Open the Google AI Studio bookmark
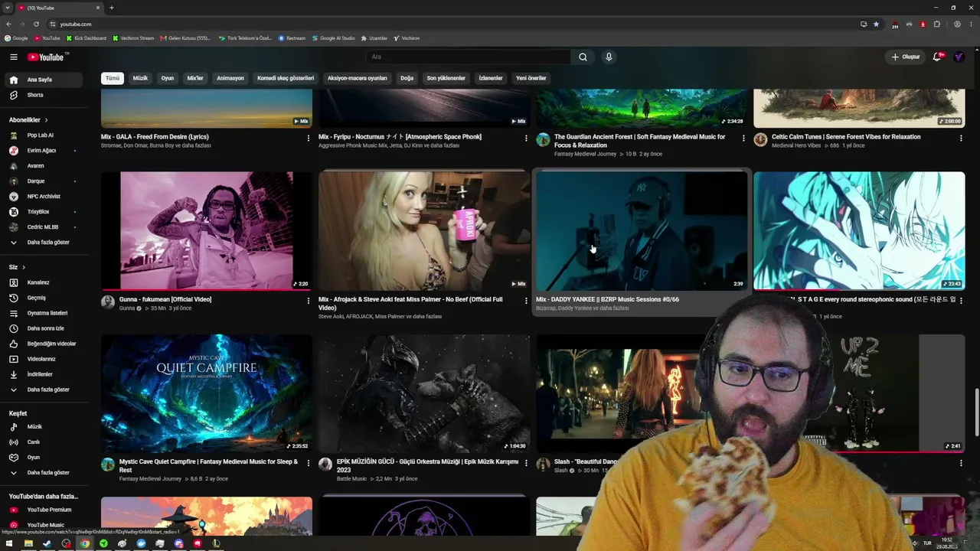This screenshot has width=980, height=551. [x=334, y=38]
